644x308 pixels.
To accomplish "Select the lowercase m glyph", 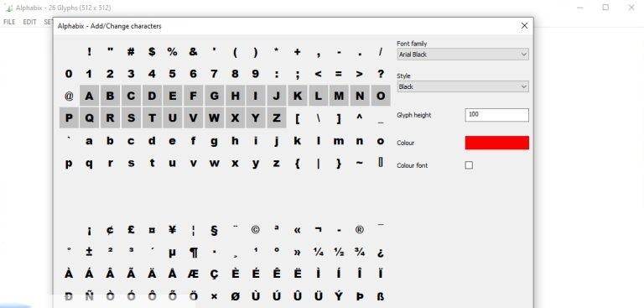I will point(339,141).
